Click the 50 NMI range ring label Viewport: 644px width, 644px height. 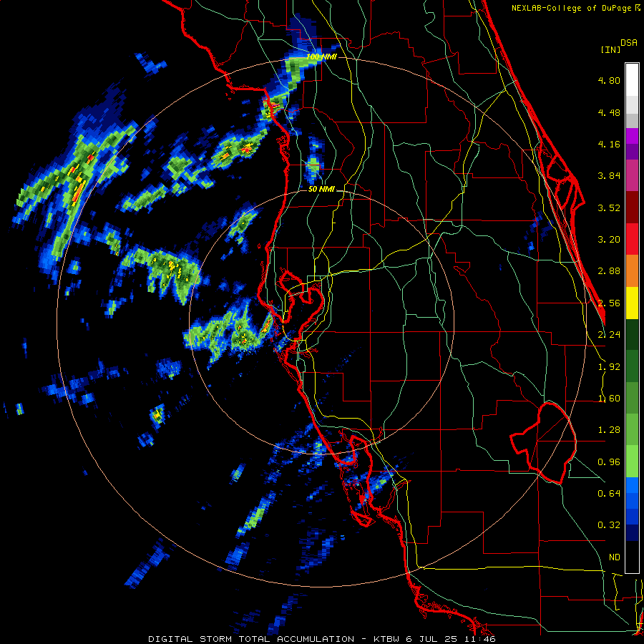pos(321,190)
